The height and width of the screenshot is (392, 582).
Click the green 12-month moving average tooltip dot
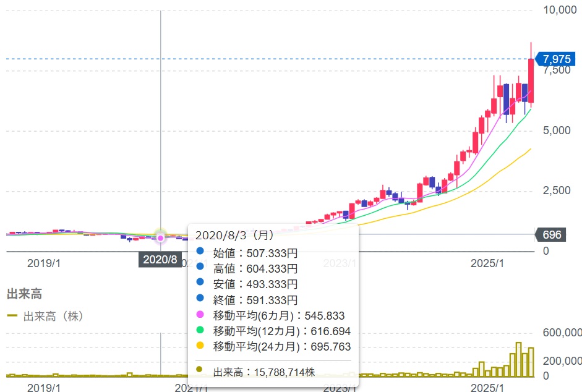(x=199, y=331)
